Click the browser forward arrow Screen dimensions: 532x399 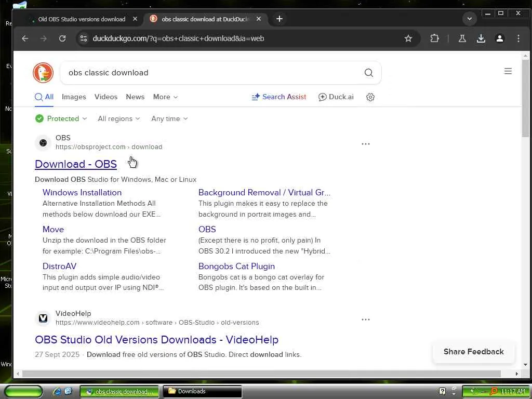[x=44, y=38]
